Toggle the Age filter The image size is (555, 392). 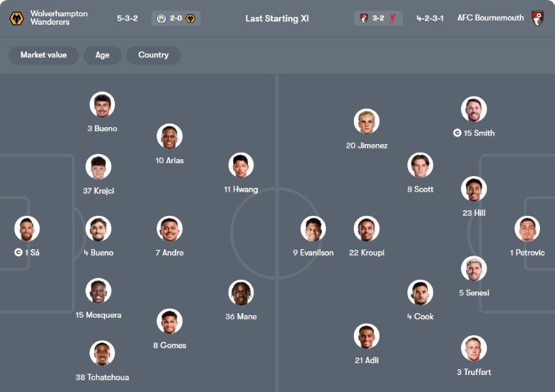pos(103,55)
